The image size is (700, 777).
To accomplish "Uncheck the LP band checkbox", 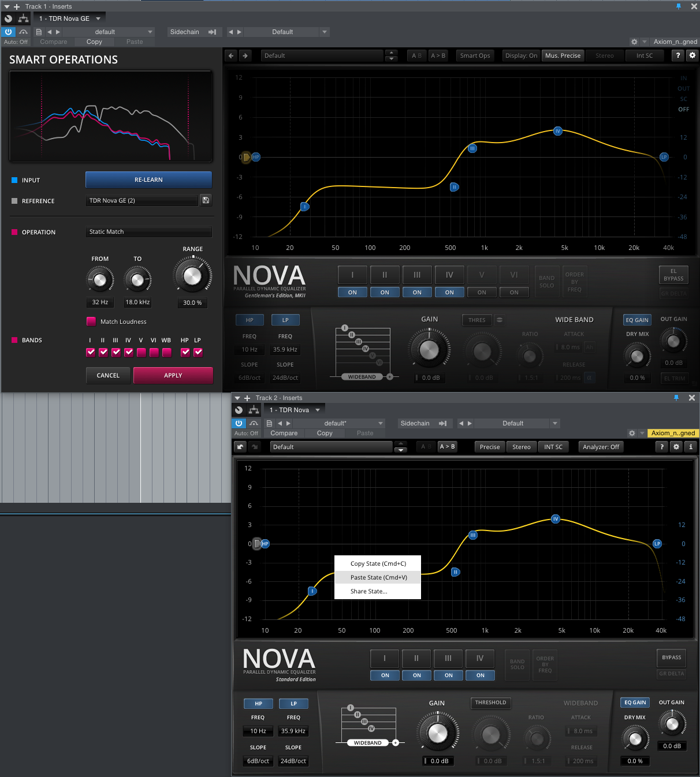I will pyautogui.click(x=198, y=352).
